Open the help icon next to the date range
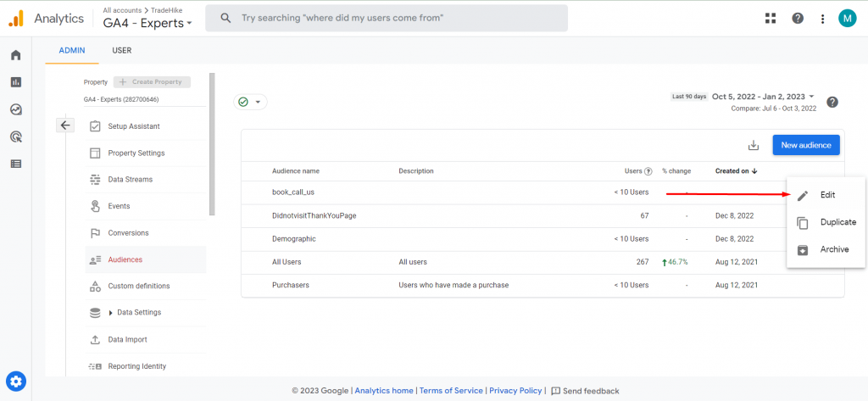Image resolution: width=868 pixels, height=401 pixels. [x=832, y=102]
